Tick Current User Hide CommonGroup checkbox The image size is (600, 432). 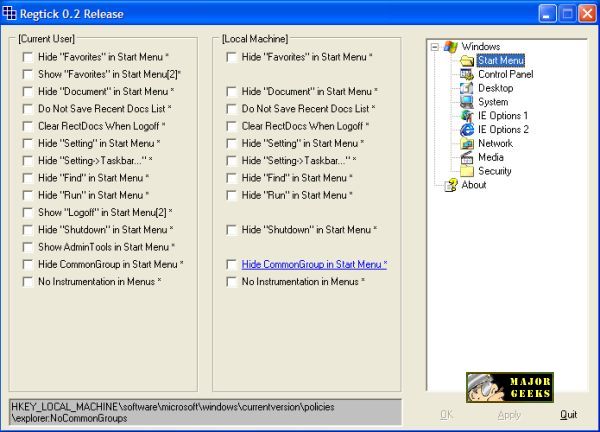coord(28,264)
